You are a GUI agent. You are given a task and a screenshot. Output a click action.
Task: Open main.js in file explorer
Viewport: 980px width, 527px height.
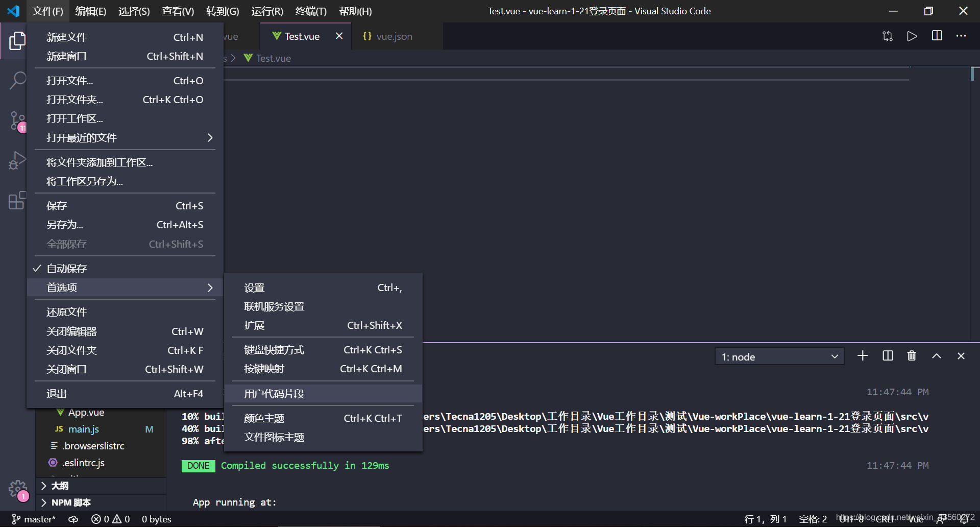pyautogui.click(x=101, y=429)
